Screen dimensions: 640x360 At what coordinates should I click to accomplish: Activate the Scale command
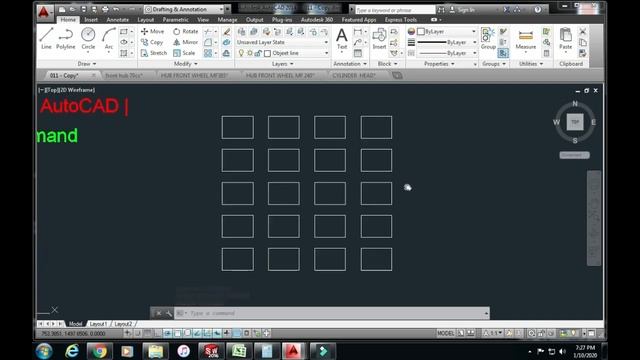pos(184,53)
